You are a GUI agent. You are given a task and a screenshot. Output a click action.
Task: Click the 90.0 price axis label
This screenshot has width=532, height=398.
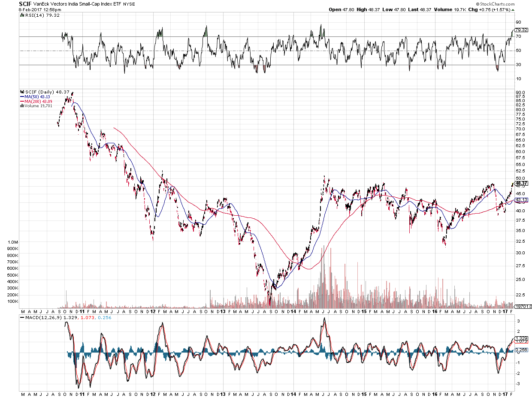[520, 92]
